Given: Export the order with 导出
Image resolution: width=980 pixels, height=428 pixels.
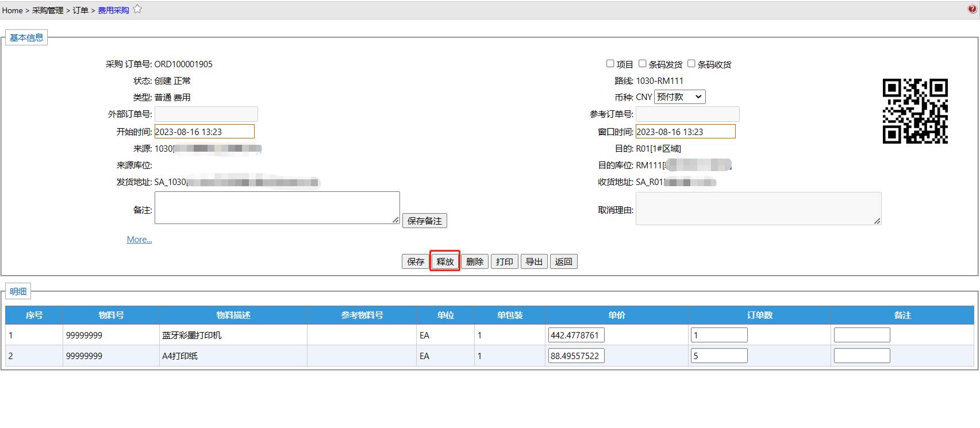Looking at the screenshot, I should 534,261.
